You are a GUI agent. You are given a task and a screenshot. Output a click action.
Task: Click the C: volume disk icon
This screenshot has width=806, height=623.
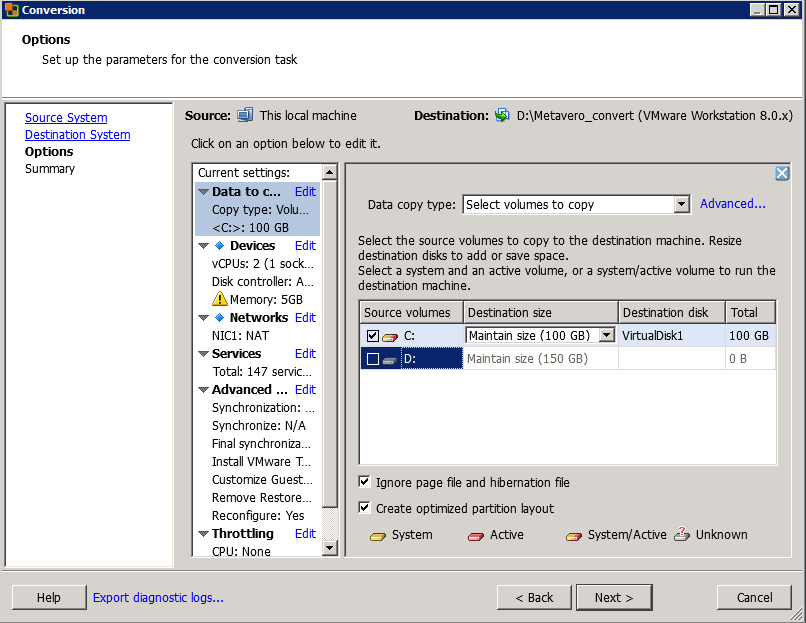click(x=390, y=337)
